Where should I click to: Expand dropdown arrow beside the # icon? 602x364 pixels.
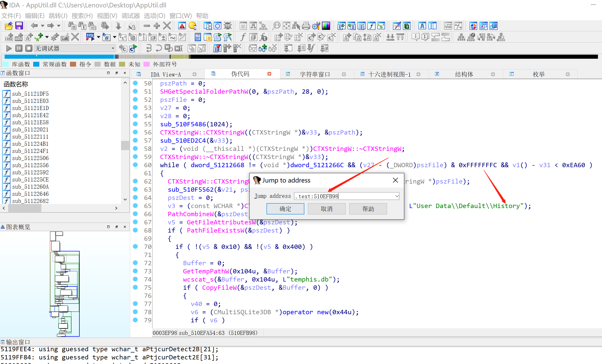115,37
